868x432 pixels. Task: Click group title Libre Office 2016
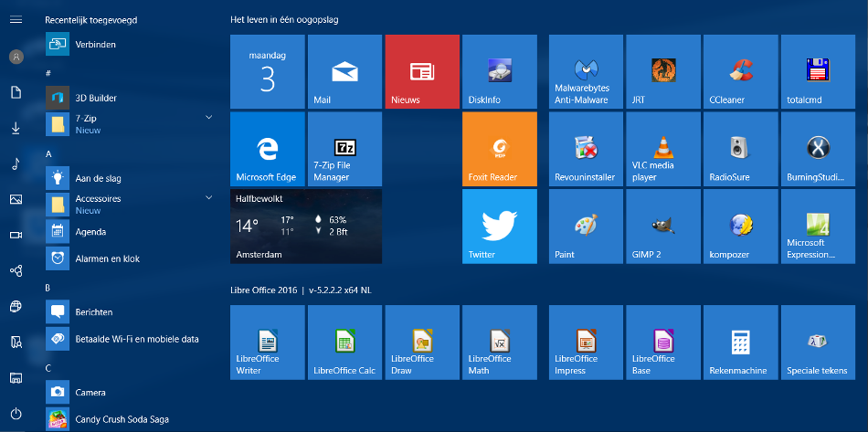301,290
